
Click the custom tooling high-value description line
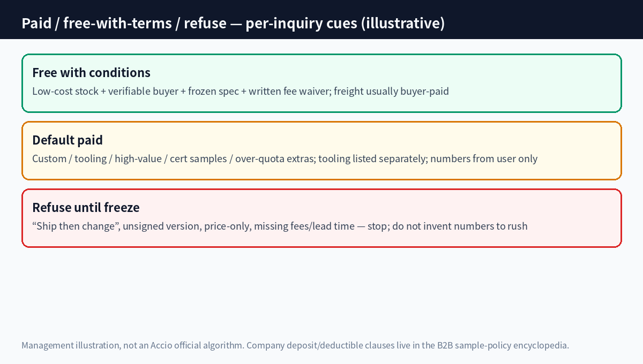[x=285, y=158]
